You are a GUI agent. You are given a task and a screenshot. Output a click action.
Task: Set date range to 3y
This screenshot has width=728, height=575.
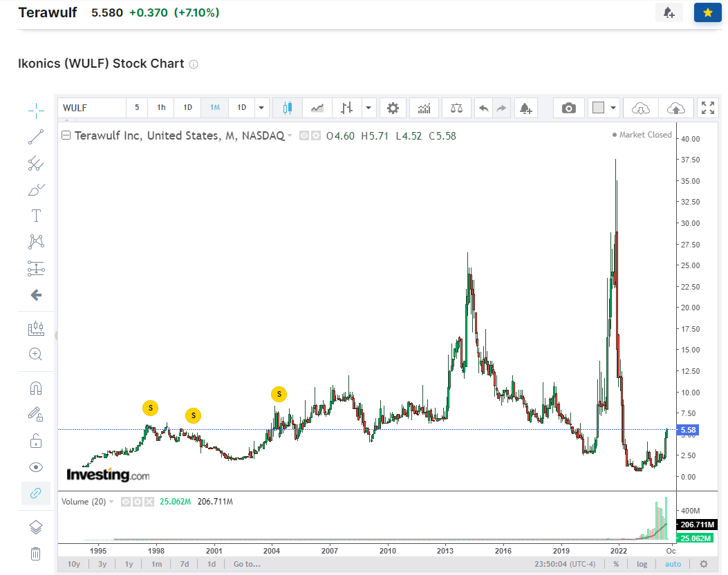point(102,564)
